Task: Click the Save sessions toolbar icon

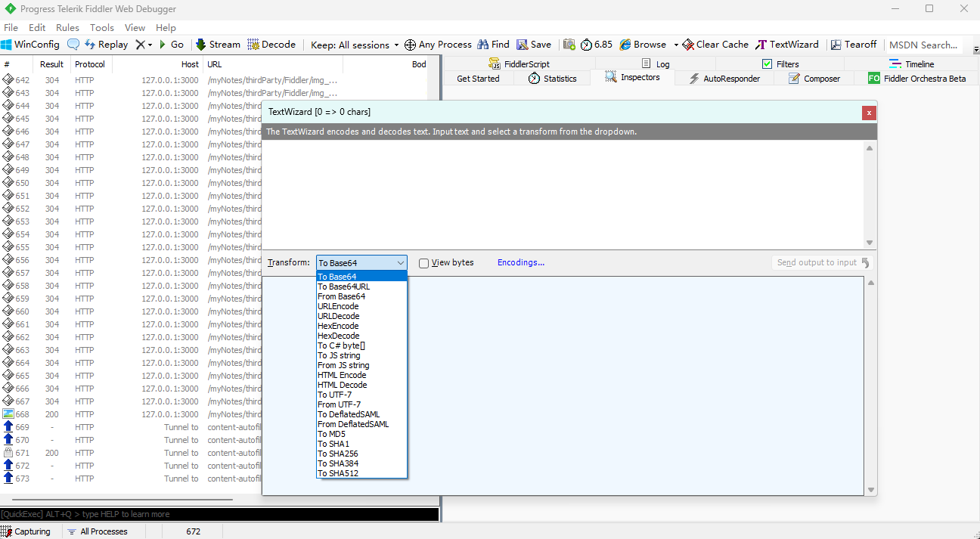Action: click(x=534, y=45)
